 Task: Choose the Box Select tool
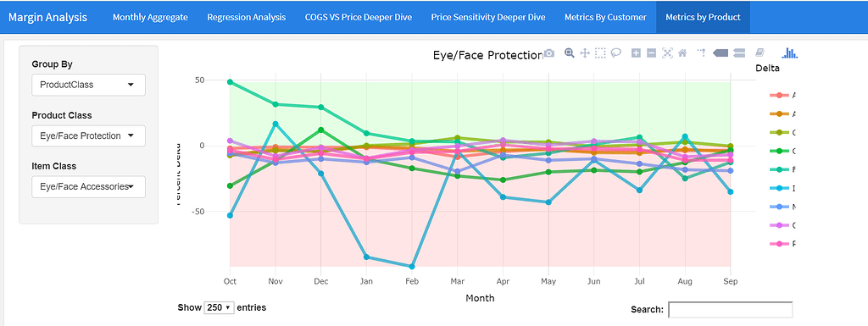(x=600, y=53)
